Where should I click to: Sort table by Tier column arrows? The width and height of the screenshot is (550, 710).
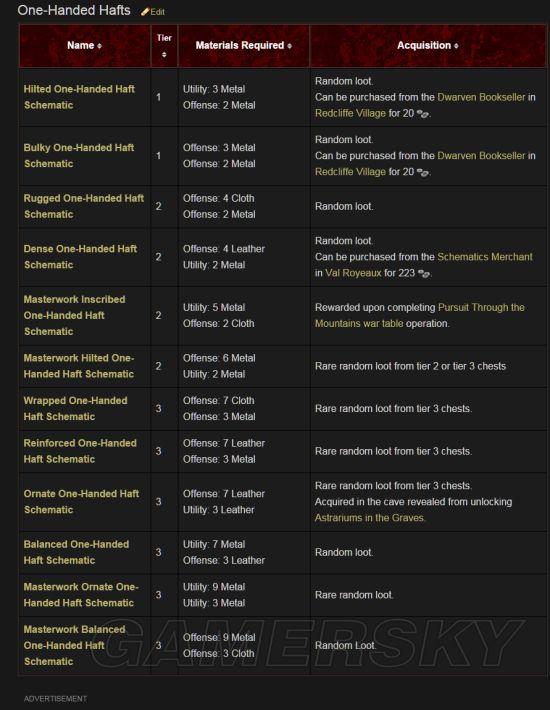click(164, 54)
